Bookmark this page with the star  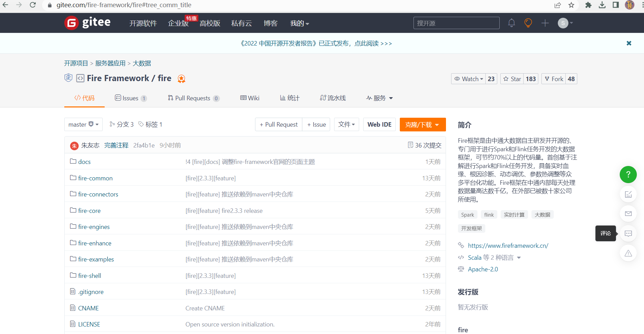click(x=571, y=5)
